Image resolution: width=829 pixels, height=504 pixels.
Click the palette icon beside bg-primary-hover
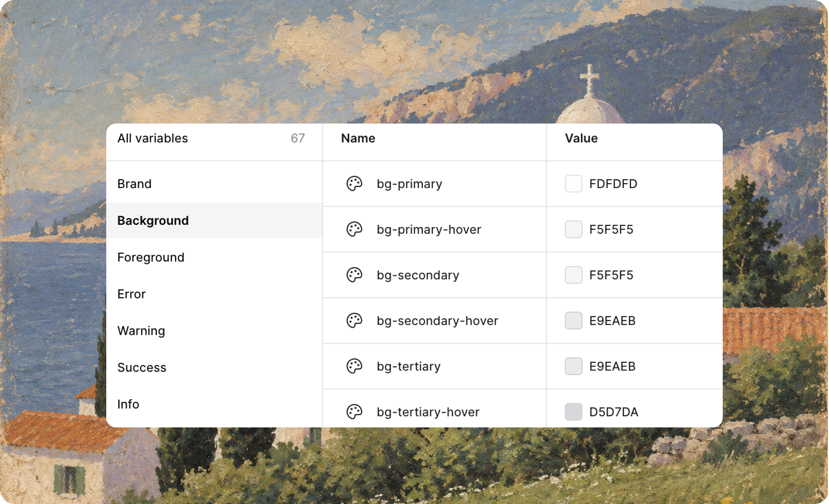point(354,229)
